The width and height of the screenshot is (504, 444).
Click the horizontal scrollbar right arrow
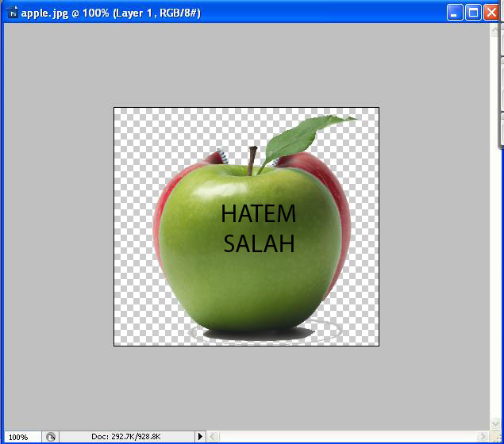(483, 436)
